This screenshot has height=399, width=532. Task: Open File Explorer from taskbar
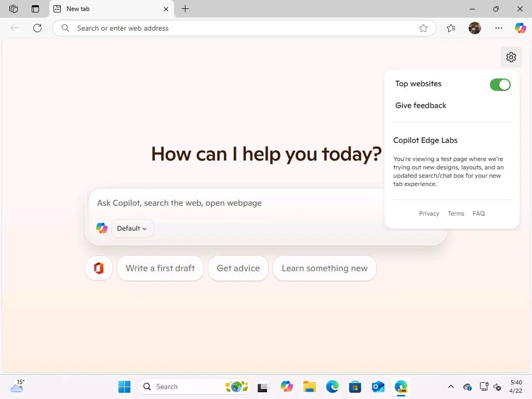[310, 387]
